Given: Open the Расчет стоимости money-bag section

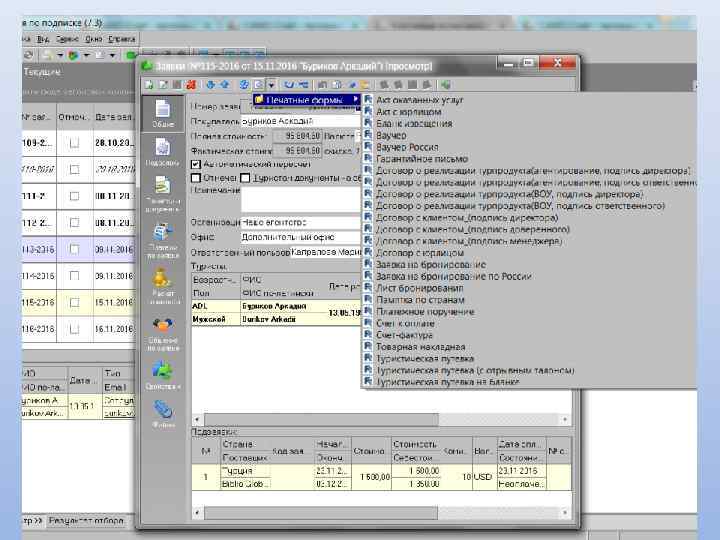Looking at the screenshot, I should click(x=163, y=286).
